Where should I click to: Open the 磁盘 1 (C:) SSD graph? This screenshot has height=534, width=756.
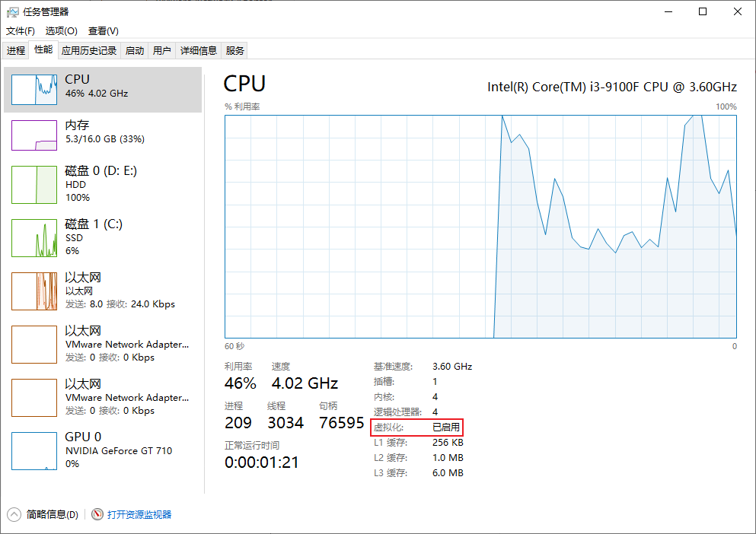coord(34,238)
